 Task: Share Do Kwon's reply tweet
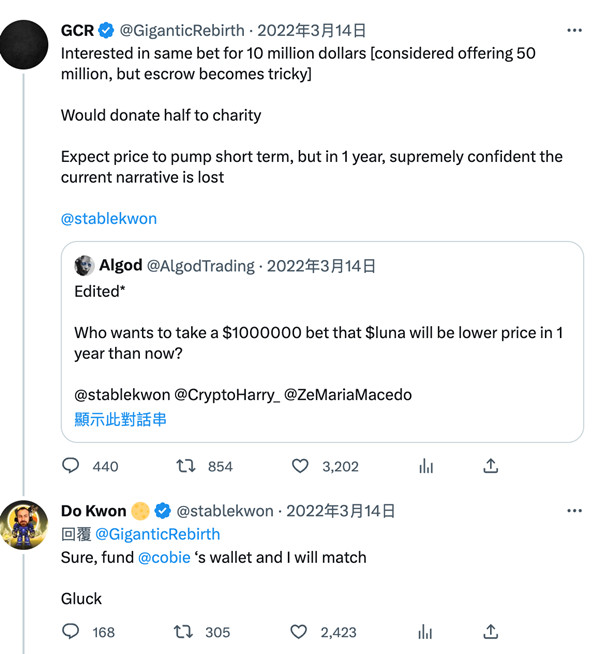click(x=491, y=631)
